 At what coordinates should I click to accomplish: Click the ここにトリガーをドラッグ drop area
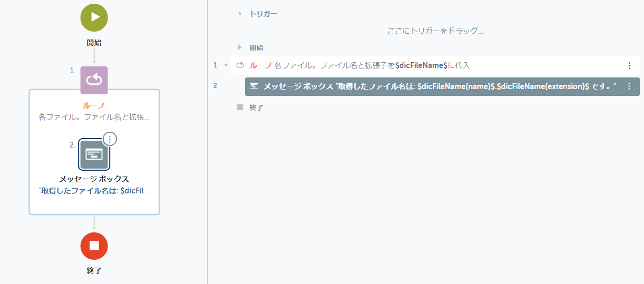[435, 31]
